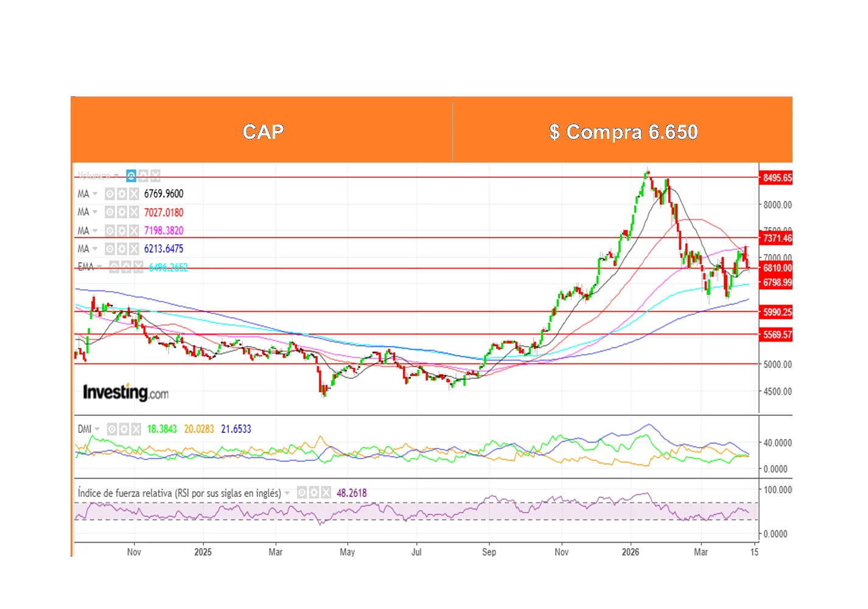868x609 pixels.
Task: Toggle visibility of the Volumen indicator
Action: point(131,176)
